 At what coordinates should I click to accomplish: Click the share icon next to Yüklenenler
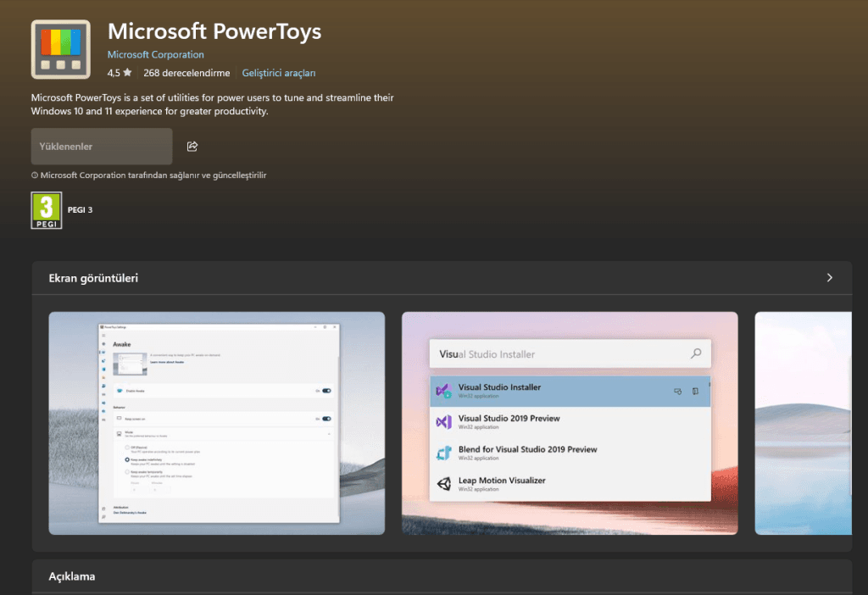(192, 146)
